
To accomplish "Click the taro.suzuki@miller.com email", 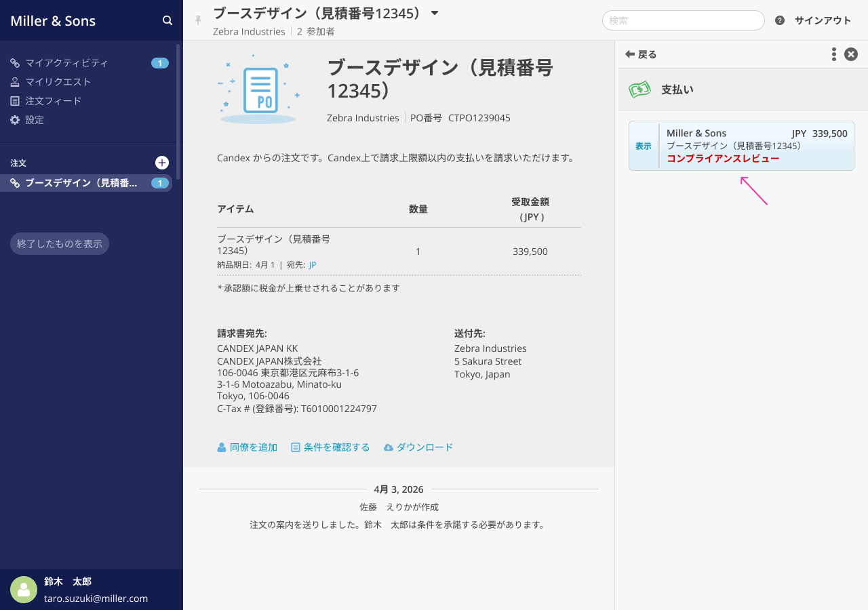I will point(96,598).
